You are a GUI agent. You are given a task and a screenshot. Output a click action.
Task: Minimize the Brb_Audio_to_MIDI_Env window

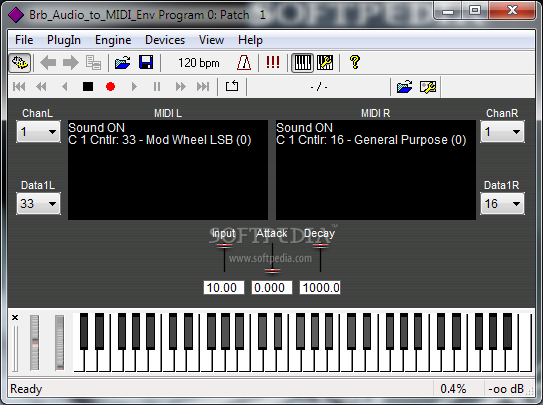tap(448, 11)
